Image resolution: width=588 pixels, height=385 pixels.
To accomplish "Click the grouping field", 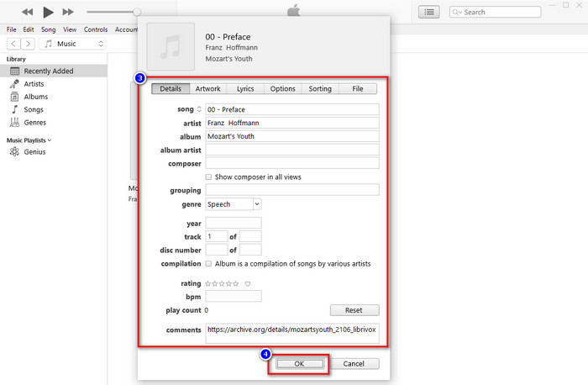I will coord(292,190).
